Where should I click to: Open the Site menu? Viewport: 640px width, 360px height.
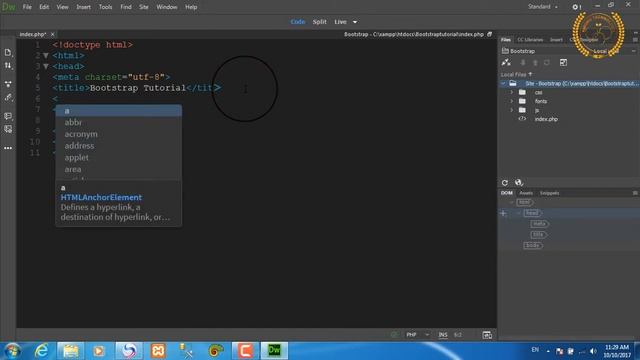click(144, 7)
